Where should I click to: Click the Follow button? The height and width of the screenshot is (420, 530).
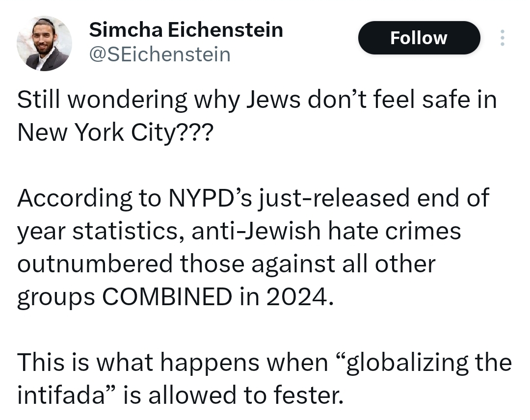[x=419, y=38]
